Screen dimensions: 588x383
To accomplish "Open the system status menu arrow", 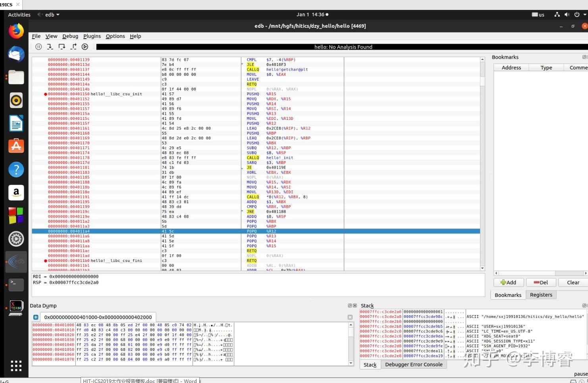I will click(584, 15).
